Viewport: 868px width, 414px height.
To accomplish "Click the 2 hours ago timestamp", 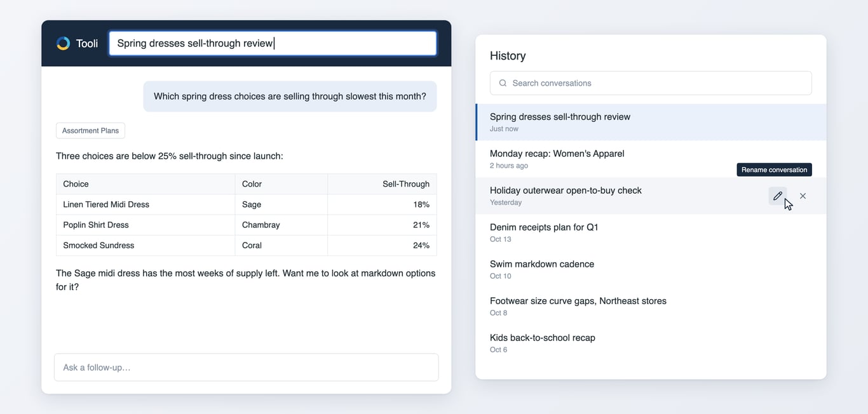I will 509,166.
